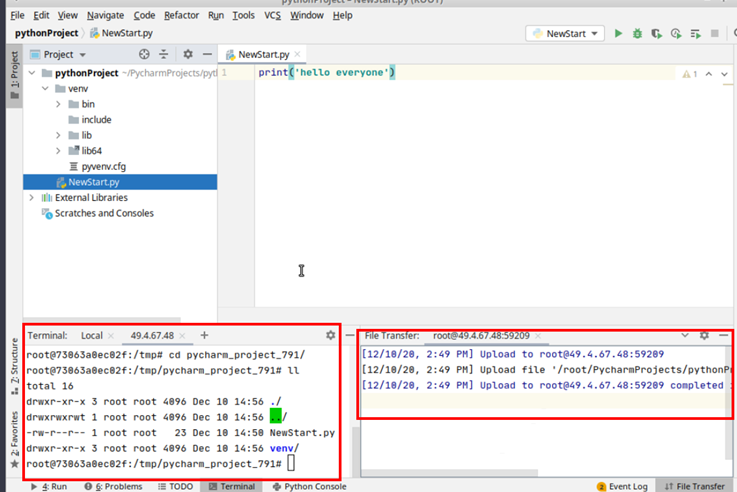Hide the Terminal tool window
Viewport: 737px width, 492px height.
tap(350, 335)
